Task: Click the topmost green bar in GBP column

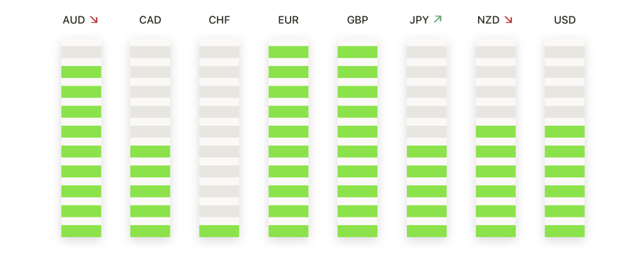Action: point(357,52)
